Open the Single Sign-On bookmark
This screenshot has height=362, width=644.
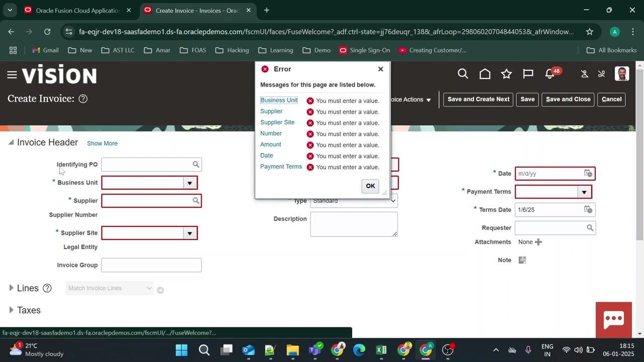(x=365, y=50)
